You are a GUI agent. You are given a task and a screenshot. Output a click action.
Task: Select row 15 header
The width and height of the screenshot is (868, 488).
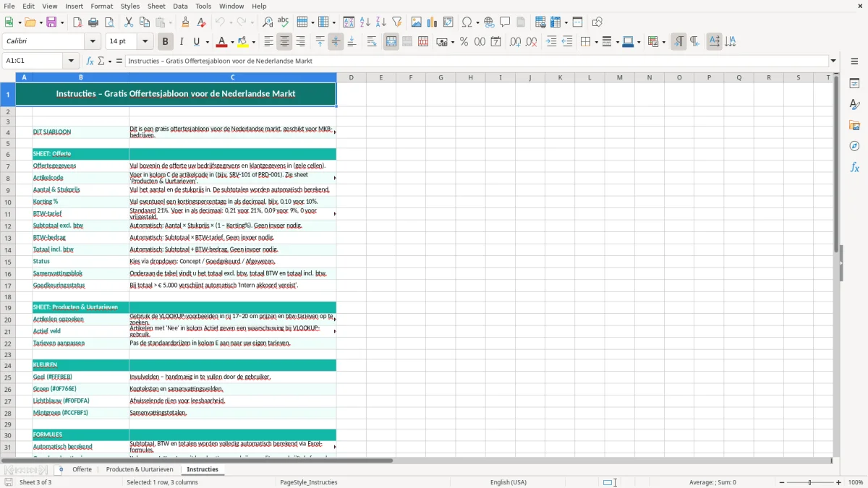[8, 262]
